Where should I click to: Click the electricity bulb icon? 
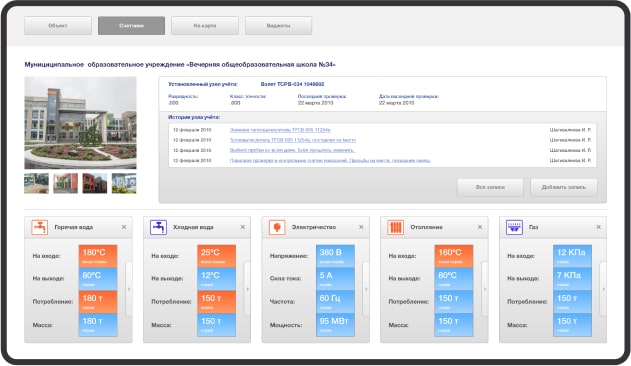[277, 227]
